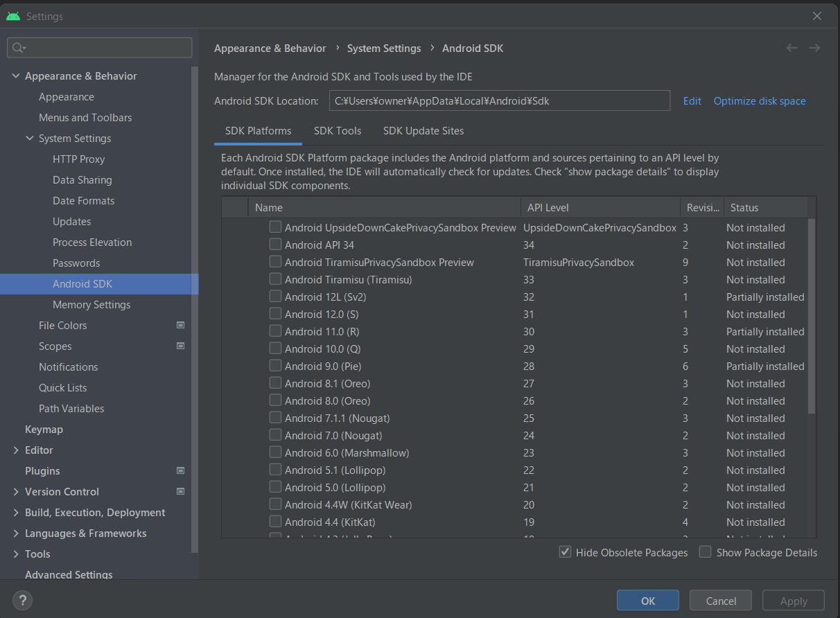Click 'Partially installed' status for Android 12L
840x618 pixels.
point(765,297)
